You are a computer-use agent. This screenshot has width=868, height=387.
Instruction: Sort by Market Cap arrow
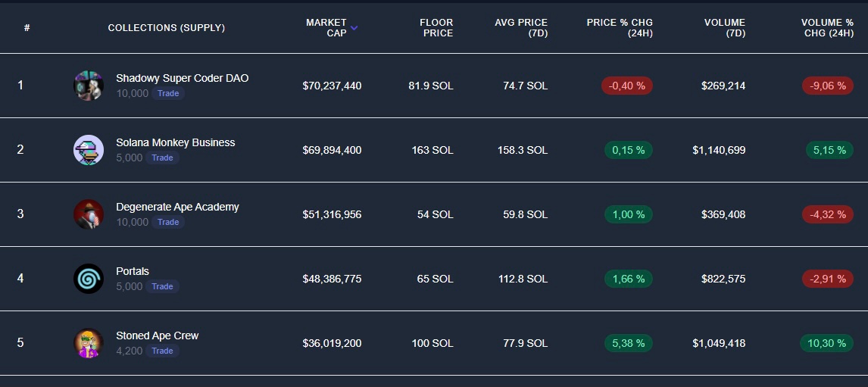[354, 28]
